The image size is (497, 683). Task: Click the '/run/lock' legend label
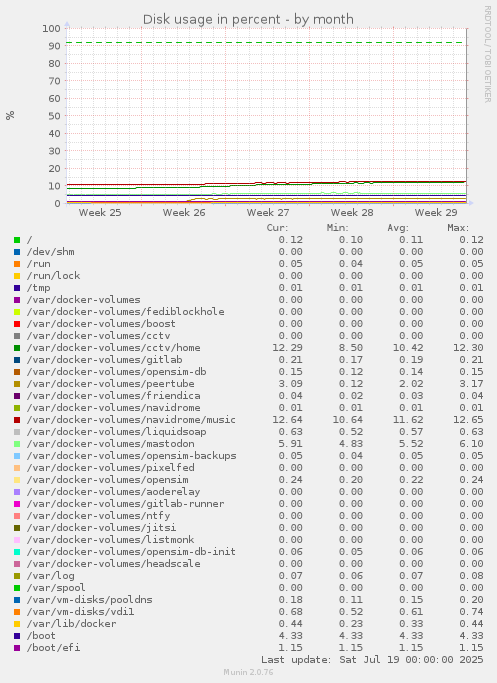(x=54, y=276)
